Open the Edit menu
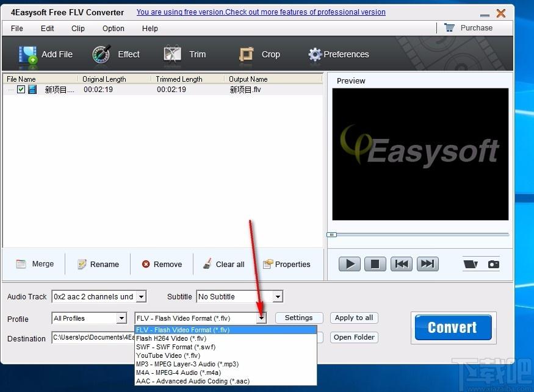Screen dimensions: 534x392 click(47, 28)
